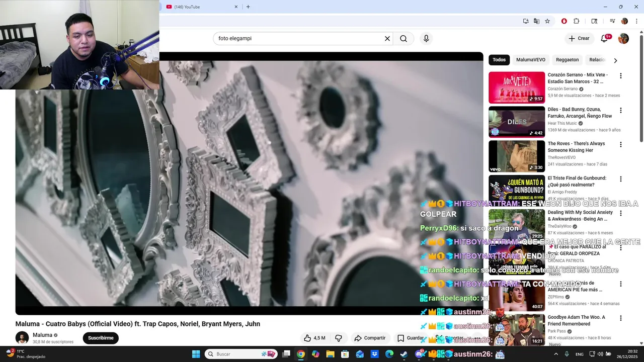644x362 pixels.
Task: Open the weather widget showing 11°C
Action: [x=25, y=354]
